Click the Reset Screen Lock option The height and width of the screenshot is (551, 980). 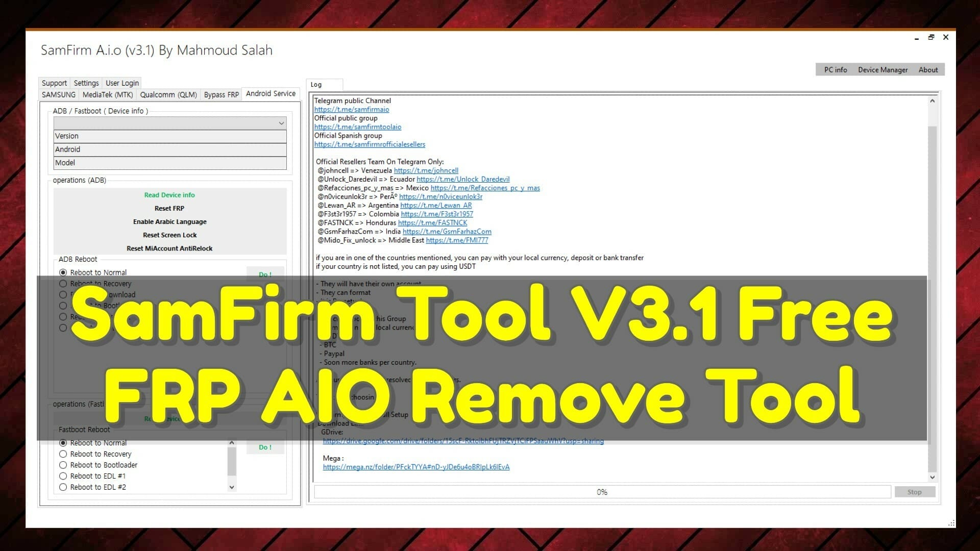[169, 235]
